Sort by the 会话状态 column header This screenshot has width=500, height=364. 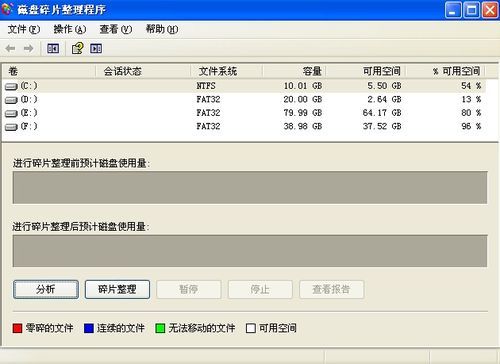click(143, 71)
